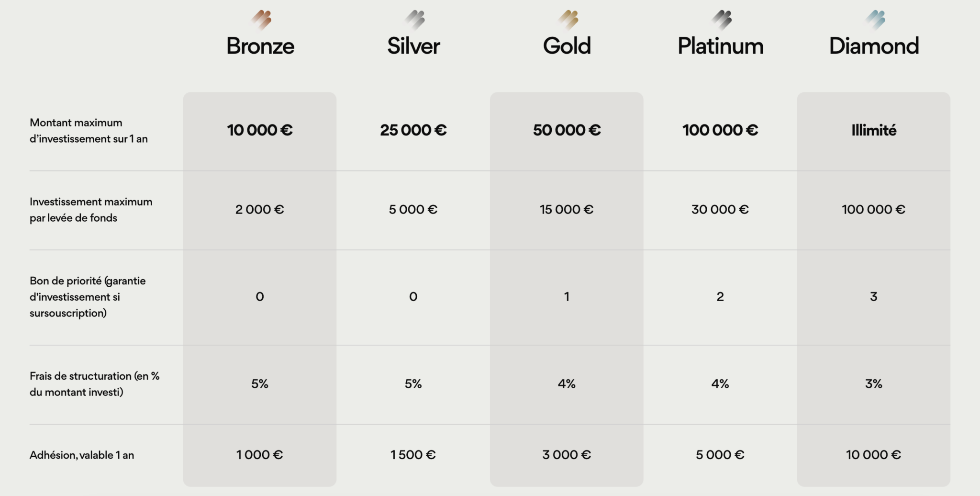The image size is (980, 496).
Task: Click the Bronze 10 000 € maximum amount
Action: tap(260, 130)
